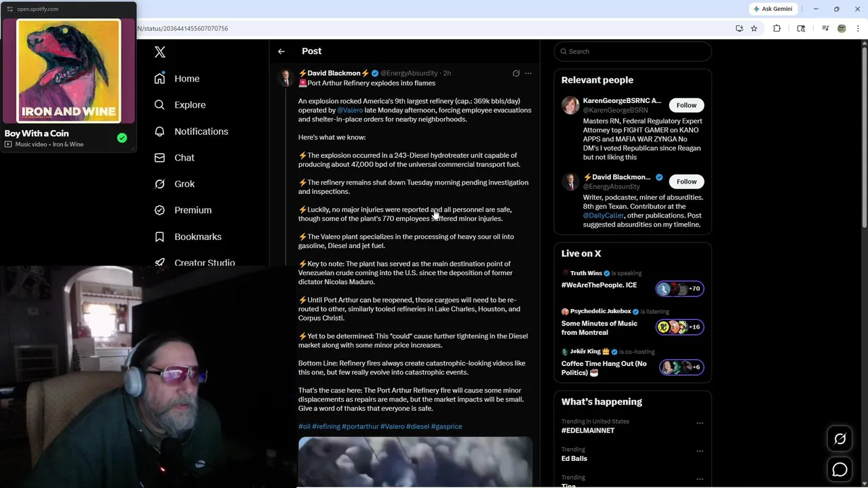Open the Ed Balls trend
The width and height of the screenshot is (868, 488).
click(574, 458)
